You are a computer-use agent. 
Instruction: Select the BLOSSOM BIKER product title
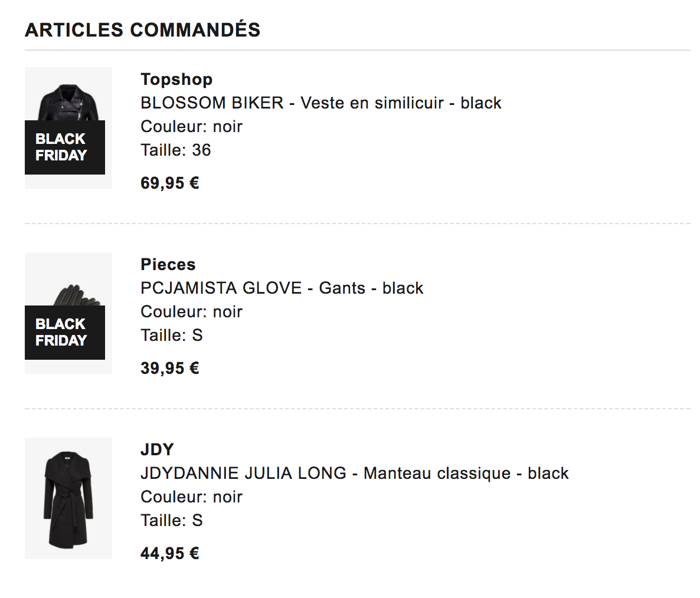click(320, 103)
